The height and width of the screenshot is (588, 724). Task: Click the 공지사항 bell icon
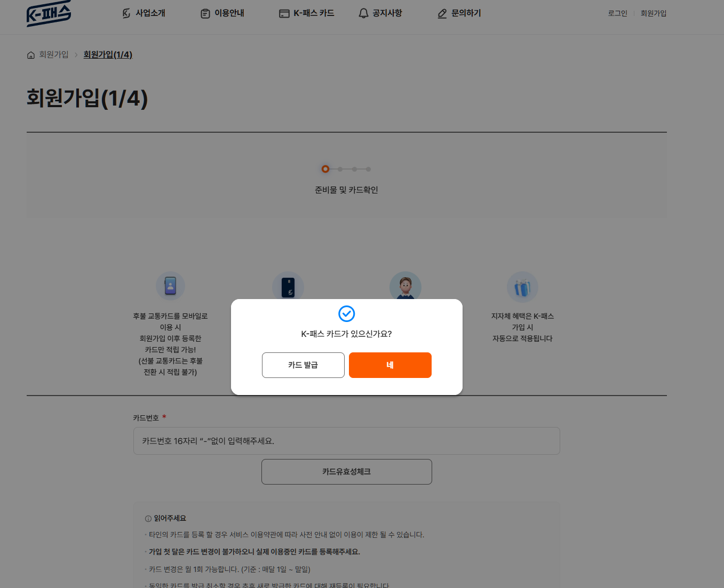pyautogui.click(x=363, y=13)
